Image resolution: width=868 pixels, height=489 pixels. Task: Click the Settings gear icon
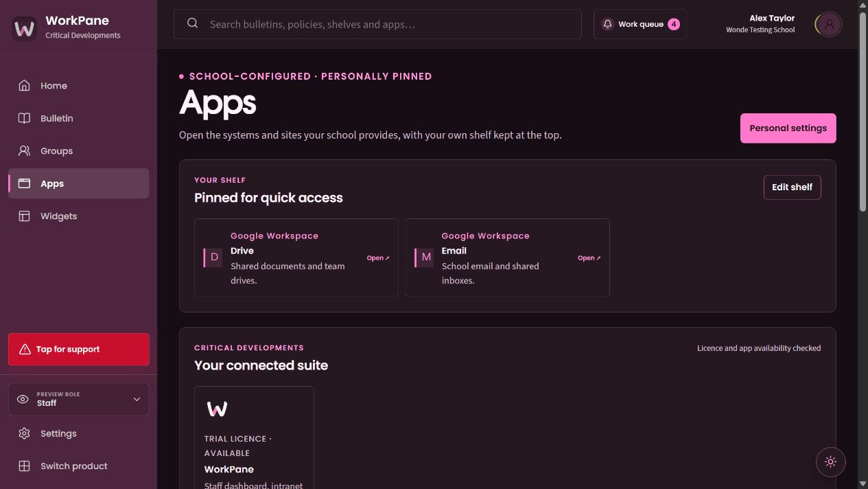coord(24,433)
